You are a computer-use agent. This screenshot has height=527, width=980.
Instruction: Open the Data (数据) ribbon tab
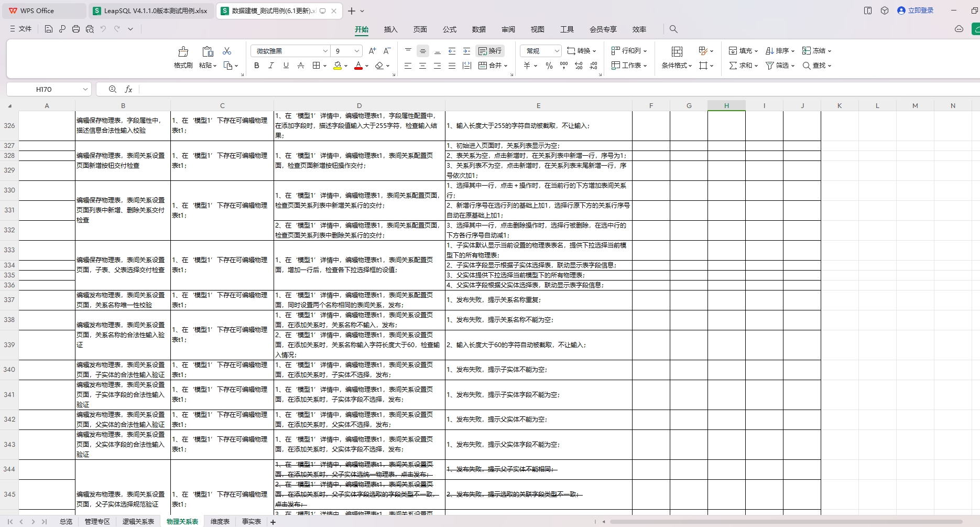point(479,29)
